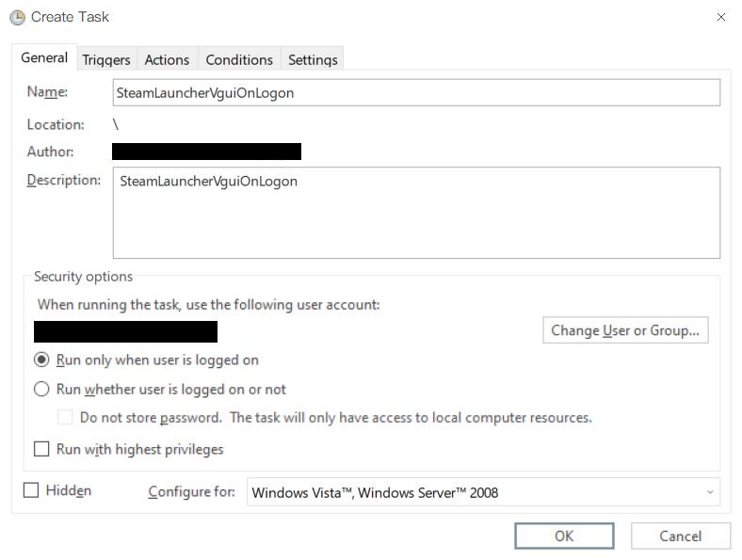Select the Conditions tab
The height and width of the screenshot is (560, 742).
click(x=239, y=59)
